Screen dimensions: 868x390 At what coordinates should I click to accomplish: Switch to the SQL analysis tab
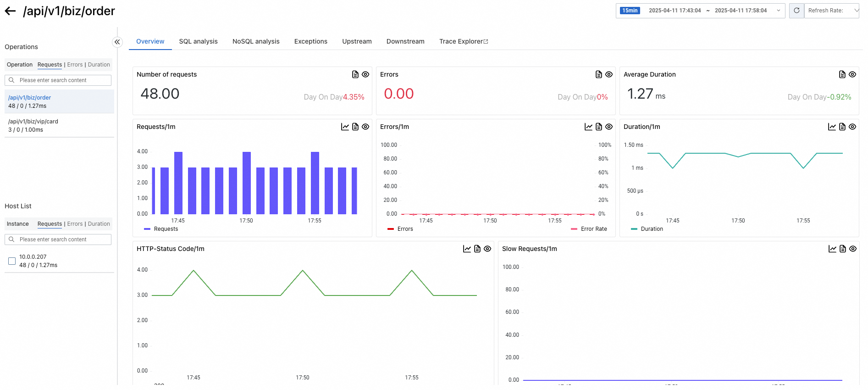point(198,41)
